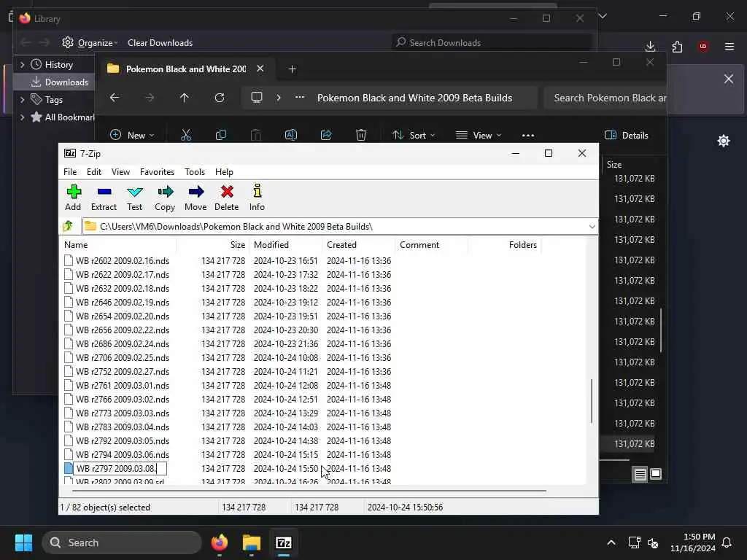
Task: Click the Search Downloads field in Library
Action: pos(491,43)
